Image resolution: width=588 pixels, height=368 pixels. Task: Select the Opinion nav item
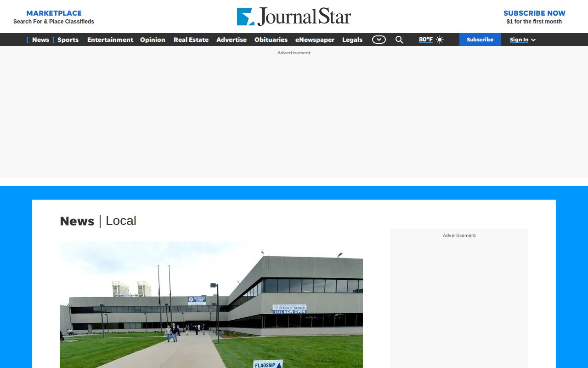point(153,40)
